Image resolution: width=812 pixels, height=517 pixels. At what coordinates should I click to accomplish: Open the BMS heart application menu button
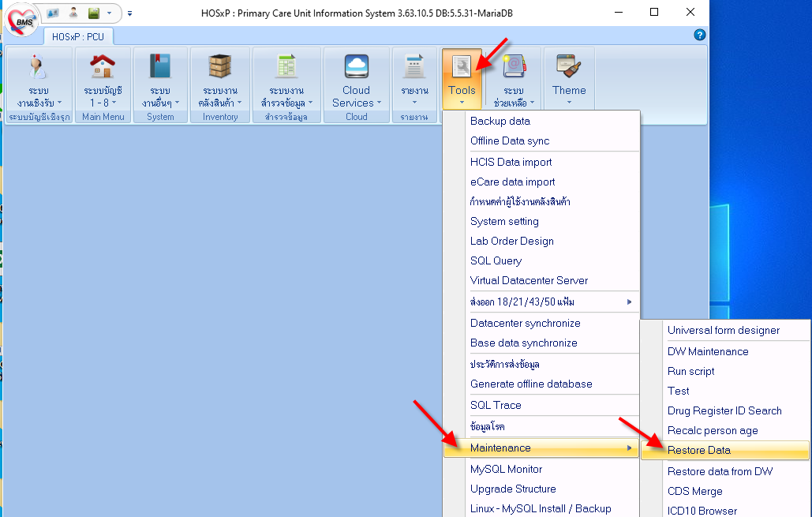coord(21,21)
